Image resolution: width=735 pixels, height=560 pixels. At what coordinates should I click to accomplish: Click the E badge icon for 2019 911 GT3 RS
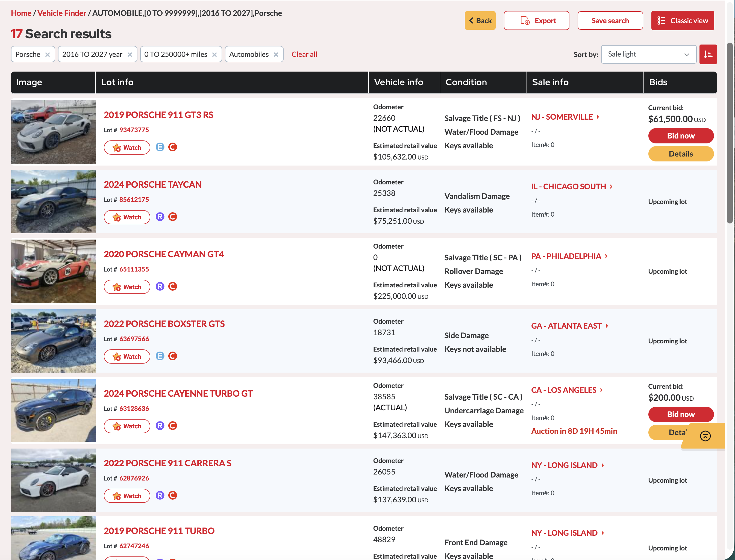point(160,147)
